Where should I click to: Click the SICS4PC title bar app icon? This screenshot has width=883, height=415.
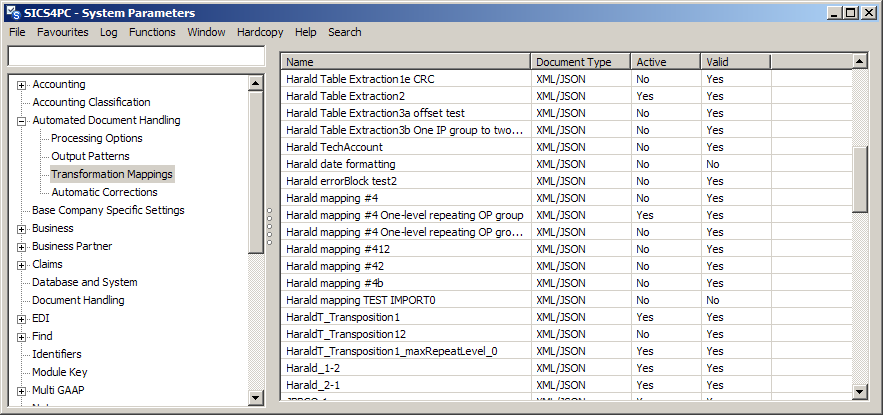click(13, 12)
